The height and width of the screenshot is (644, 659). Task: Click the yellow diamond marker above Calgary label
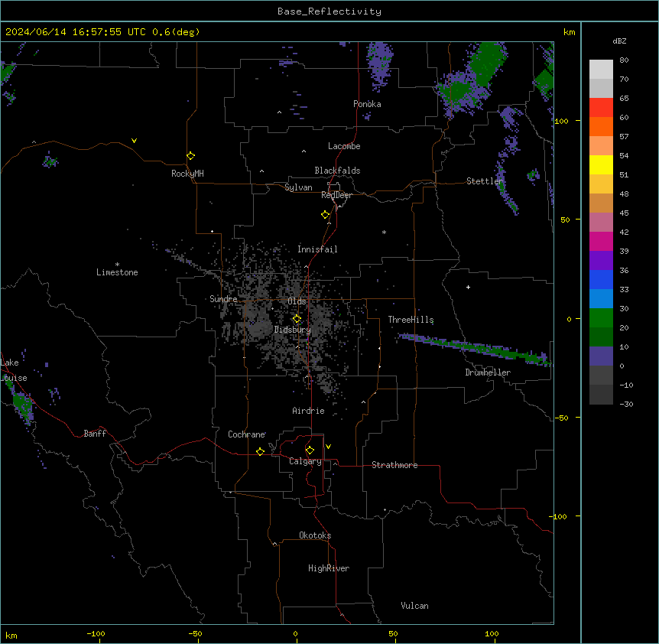coord(310,450)
